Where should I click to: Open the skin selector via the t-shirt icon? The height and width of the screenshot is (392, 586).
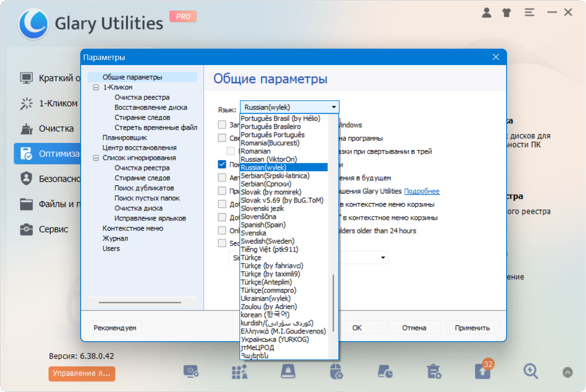(x=507, y=13)
